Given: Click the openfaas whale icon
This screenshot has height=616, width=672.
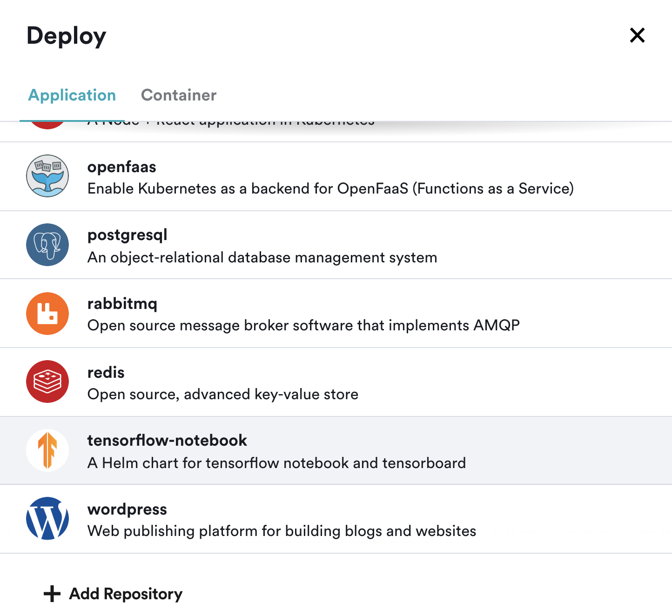Looking at the screenshot, I should coord(47,176).
